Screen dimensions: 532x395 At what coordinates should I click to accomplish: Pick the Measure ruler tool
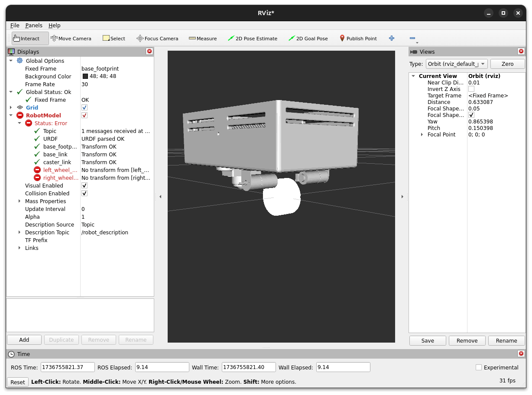click(x=203, y=39)
